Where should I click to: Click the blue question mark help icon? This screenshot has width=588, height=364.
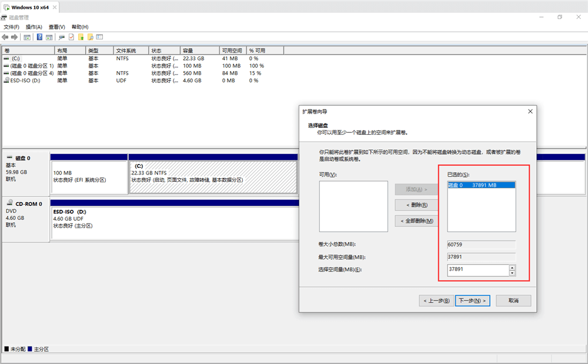40,37
